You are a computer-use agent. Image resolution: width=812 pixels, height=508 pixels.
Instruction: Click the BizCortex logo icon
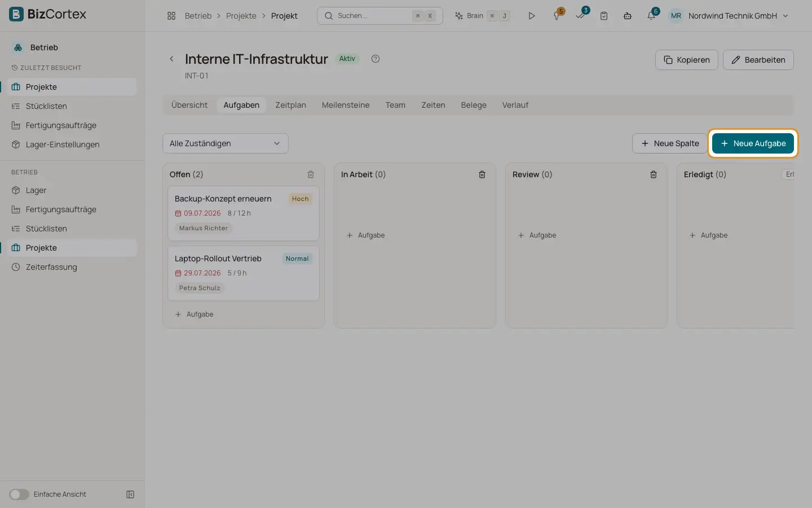[16, 14]
